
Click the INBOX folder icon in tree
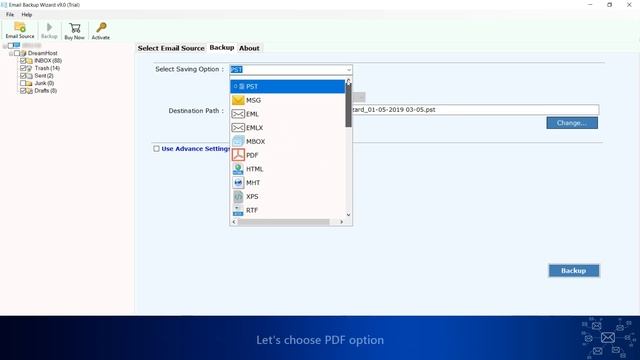click(29, 61)
